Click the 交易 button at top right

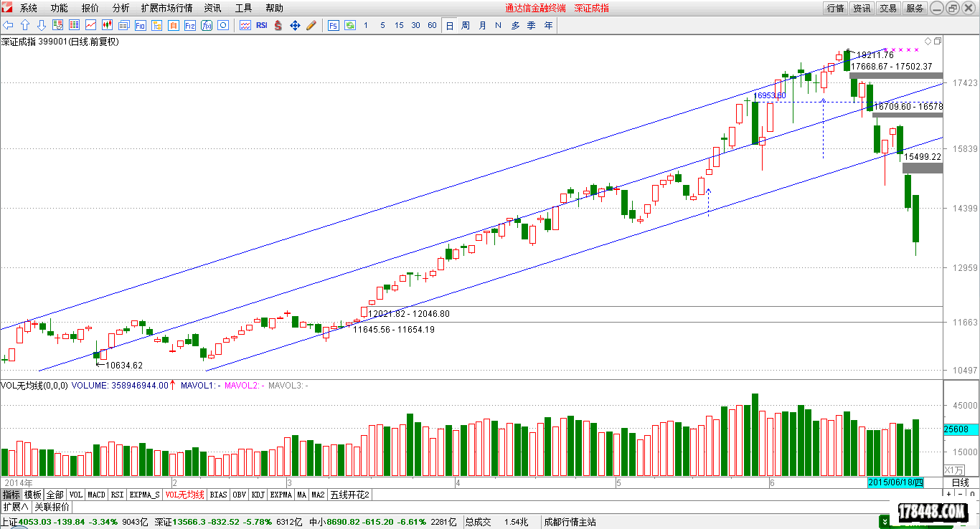click(888, 8)
